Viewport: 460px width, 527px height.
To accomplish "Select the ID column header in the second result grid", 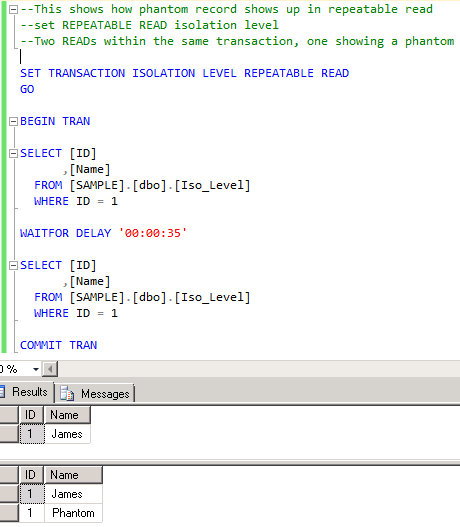I will pos(31,475).
